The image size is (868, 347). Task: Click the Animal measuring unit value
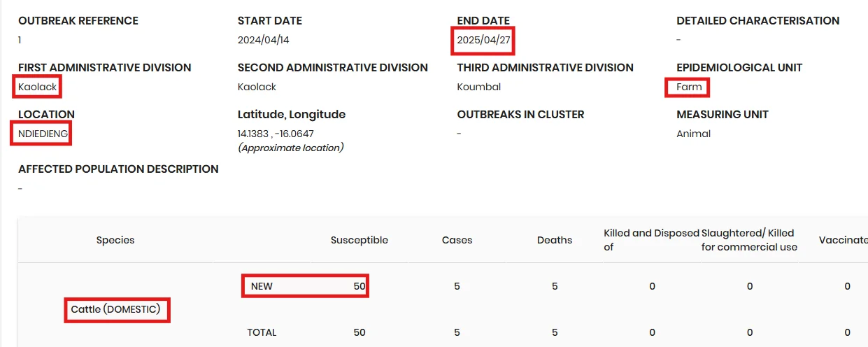point(693,134)
